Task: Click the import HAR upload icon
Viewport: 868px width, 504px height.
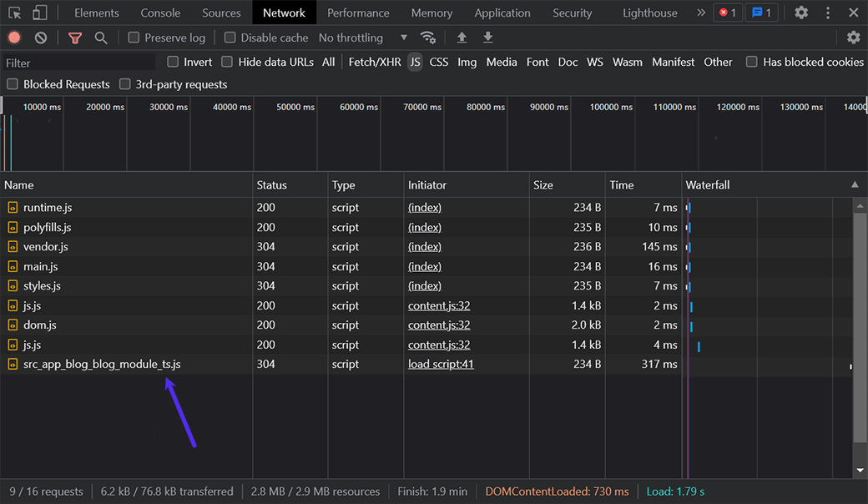Action: coord(462,38)
